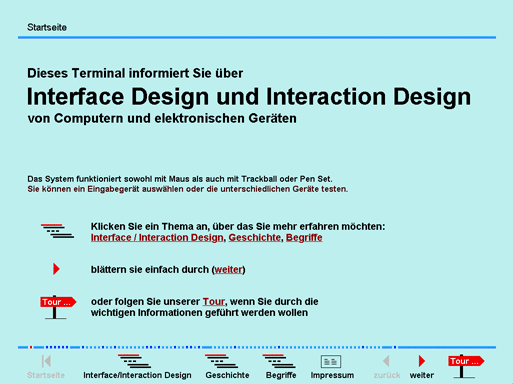Select the 'Geschichte' label in navigation bar

pos(227,375)
